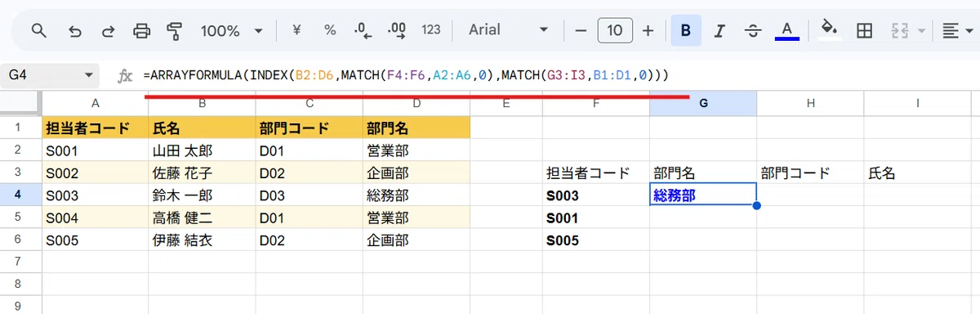Format as currency with yen icon
The height and width of the screenshot is (314, 980).
pyautogui.click(x=296, y=30)
